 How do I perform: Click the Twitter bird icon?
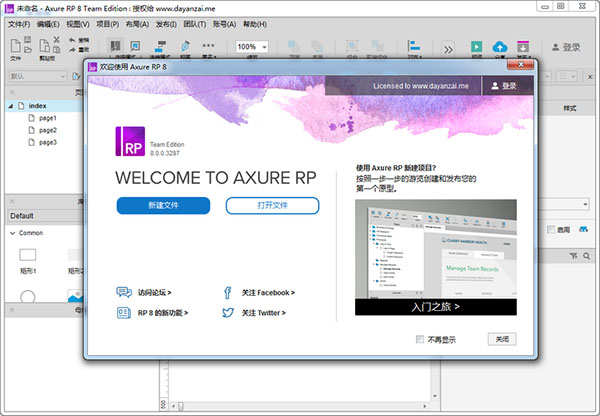(228, 312)
